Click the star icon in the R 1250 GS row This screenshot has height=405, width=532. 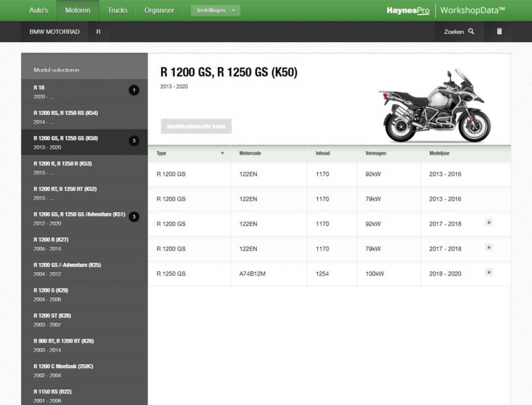coord(489,272)
